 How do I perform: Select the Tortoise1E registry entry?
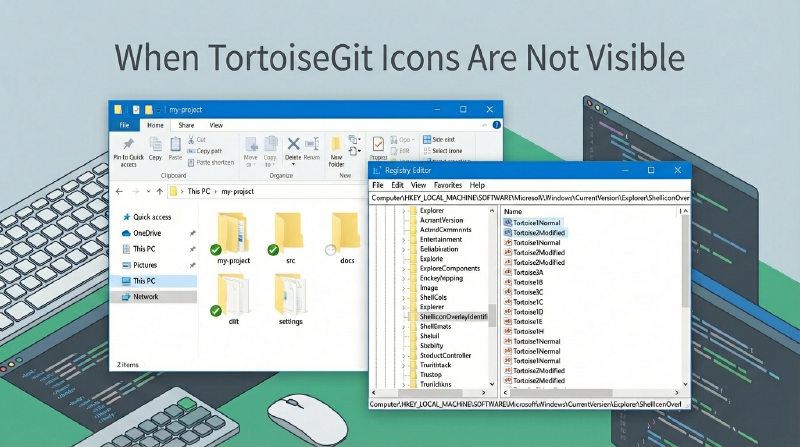tap(523, 321)
